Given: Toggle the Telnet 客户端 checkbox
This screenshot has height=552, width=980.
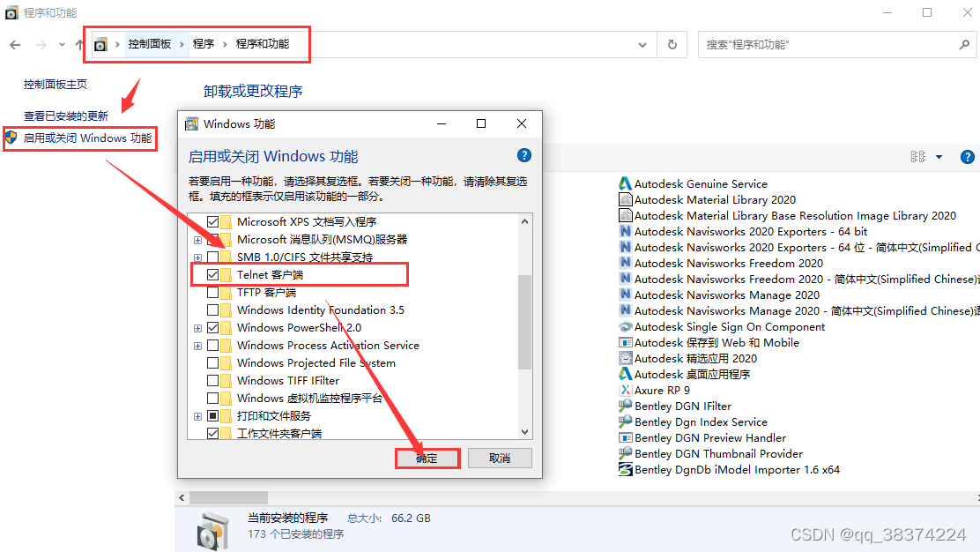Looking at the screenshot, I should click(x=212, y=274).
